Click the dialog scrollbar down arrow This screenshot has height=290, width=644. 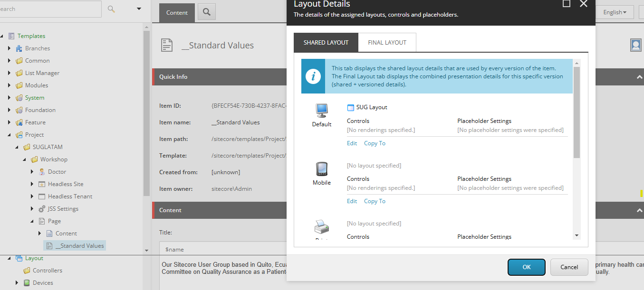tap(577, 235)
